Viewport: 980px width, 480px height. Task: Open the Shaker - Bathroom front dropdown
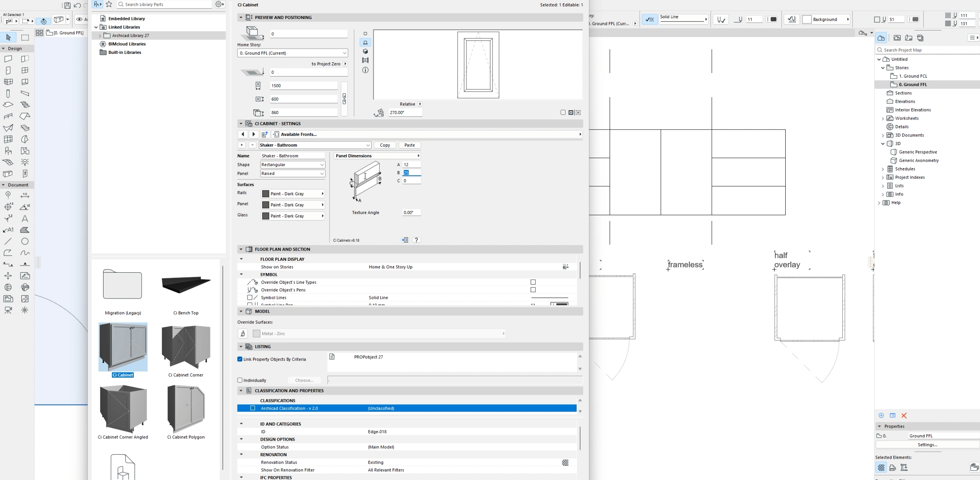point(315,145)
